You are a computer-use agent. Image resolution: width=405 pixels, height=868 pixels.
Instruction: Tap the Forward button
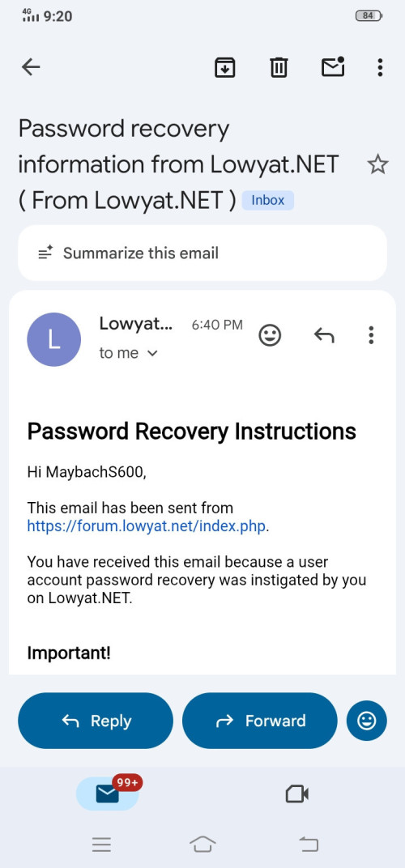click(x=259, y=720)
